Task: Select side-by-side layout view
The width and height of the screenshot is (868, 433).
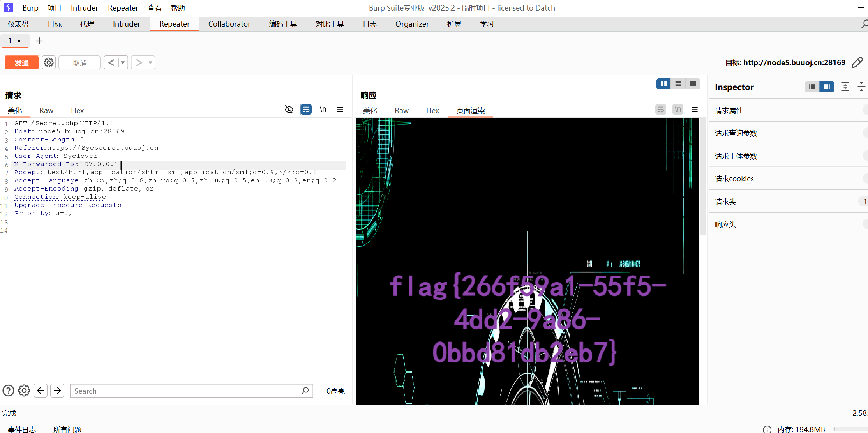Action: click(x=663, y=84)
